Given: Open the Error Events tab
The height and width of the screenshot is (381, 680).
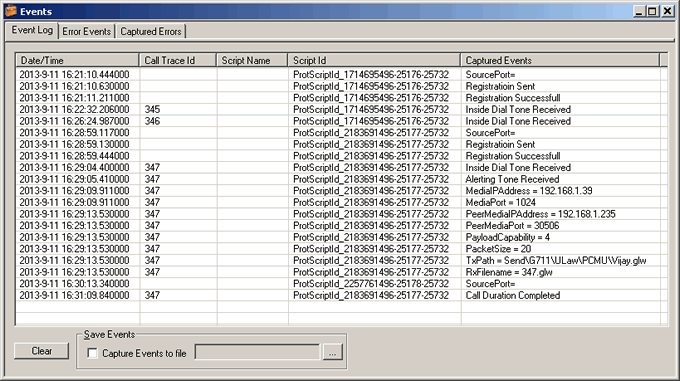Looking at the screenshot, I should (x=86, y=32).
